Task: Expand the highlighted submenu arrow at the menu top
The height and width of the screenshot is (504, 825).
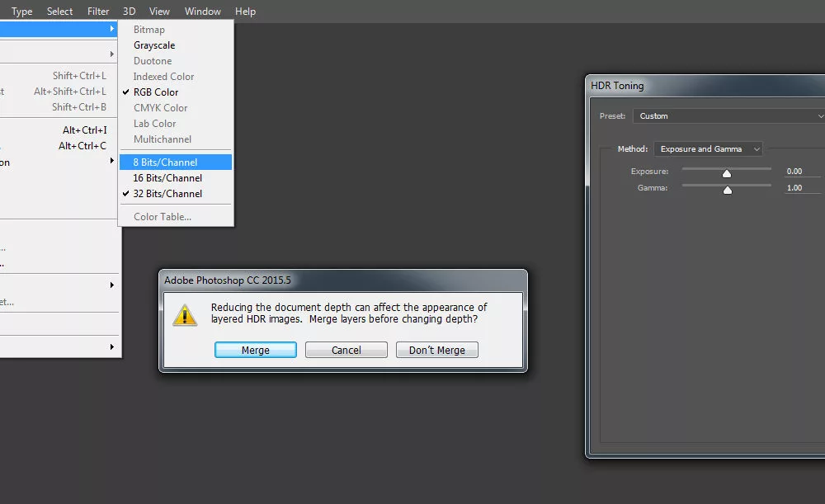Action: coord(112,30)
